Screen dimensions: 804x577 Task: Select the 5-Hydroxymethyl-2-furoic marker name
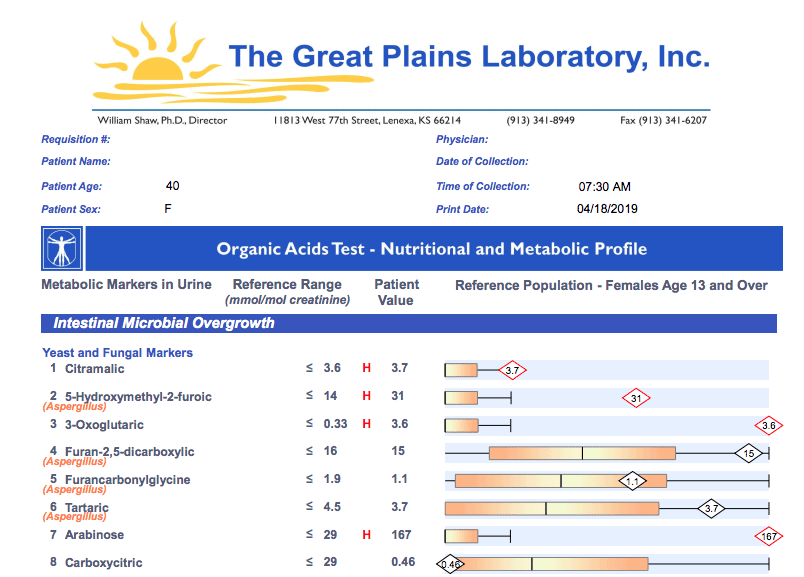[138, 396]
